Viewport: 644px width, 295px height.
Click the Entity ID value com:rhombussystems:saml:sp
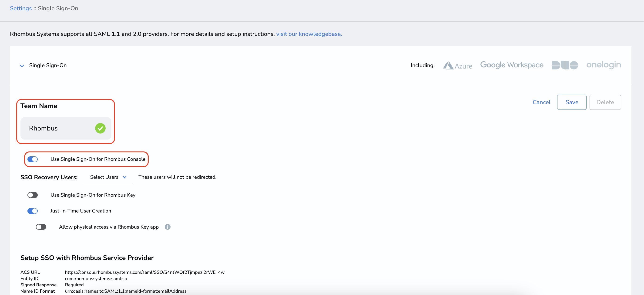pyautogui.click(x=96, y=278)
